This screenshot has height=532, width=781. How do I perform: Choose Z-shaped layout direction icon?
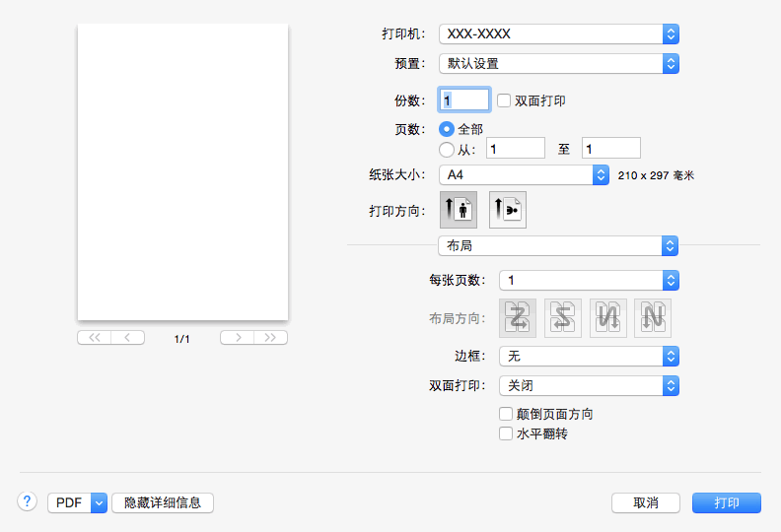518,318
